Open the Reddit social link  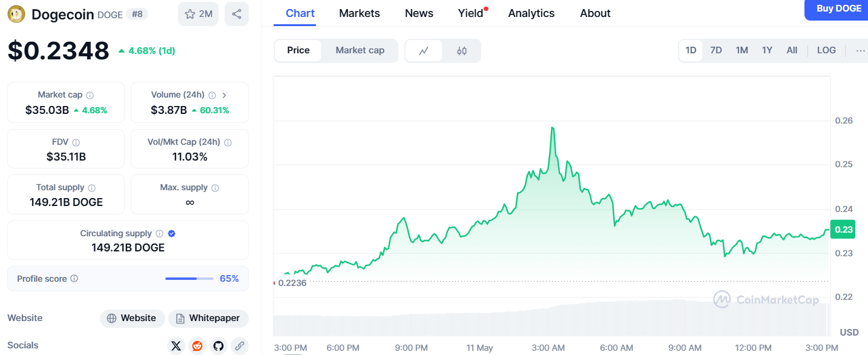pos(197,346)
